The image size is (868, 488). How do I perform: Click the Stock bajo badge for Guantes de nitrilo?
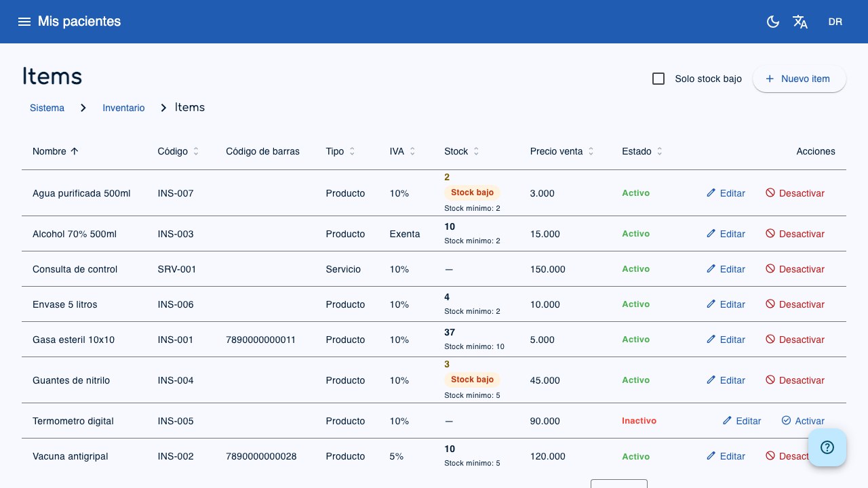coord(472,380)
